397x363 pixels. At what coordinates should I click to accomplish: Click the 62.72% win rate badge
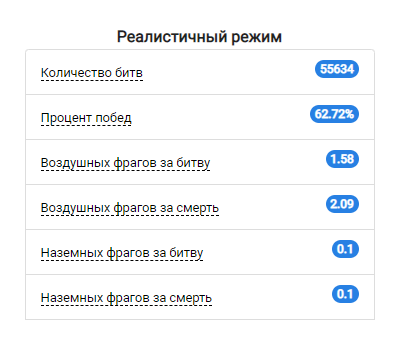[334, 114]
